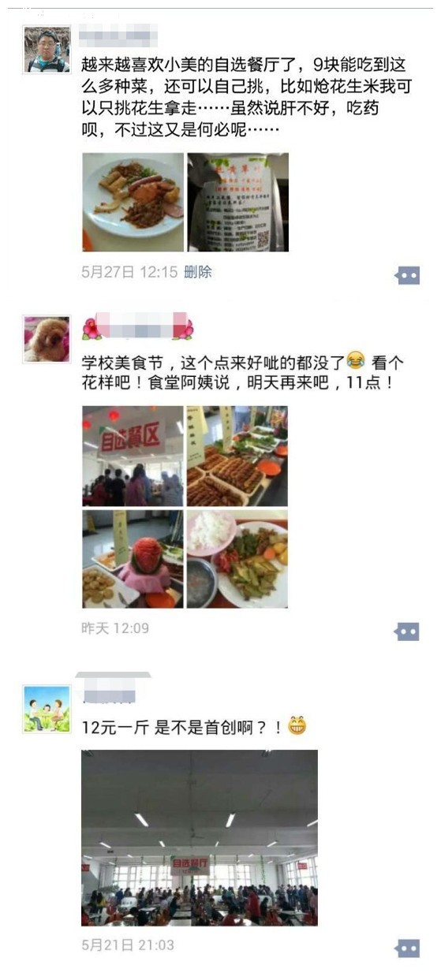Screen dimensions: 441x980
Task: Tap the flower-decorated username of second post
Action: point(137,326)
